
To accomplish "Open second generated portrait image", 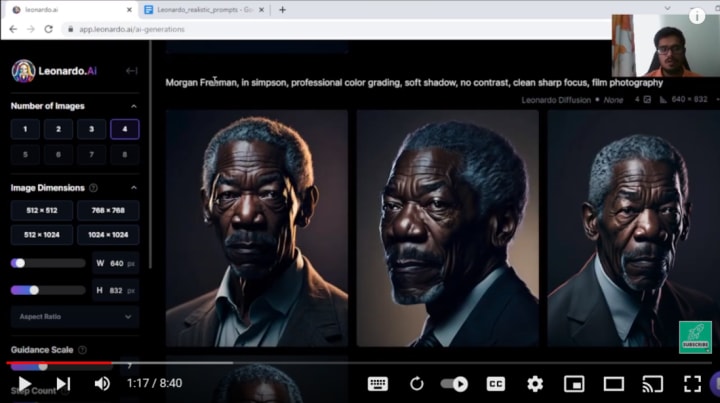I will (448, 228).
